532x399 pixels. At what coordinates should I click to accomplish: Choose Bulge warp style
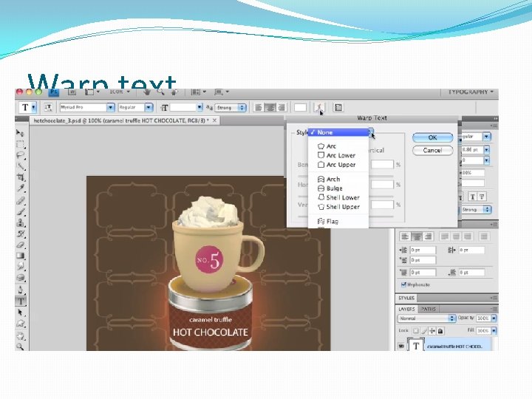click(x=338, y=188)
